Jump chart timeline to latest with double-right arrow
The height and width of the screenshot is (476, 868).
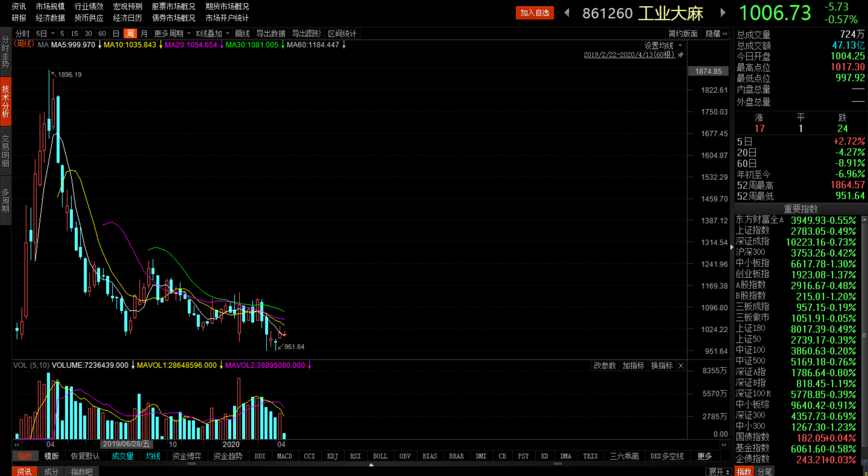coord(724,445)
